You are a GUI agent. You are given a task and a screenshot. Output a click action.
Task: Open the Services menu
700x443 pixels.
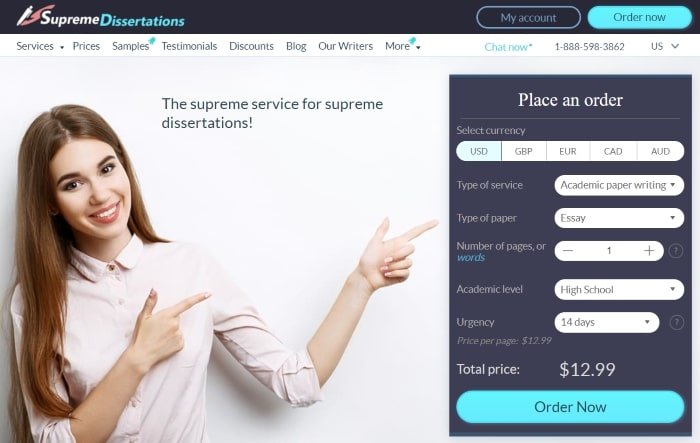(x=40, y=46)
